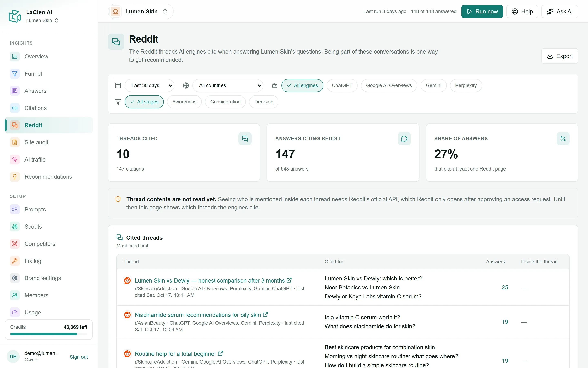Click the 25 answers count

click(x=505, y=287)
